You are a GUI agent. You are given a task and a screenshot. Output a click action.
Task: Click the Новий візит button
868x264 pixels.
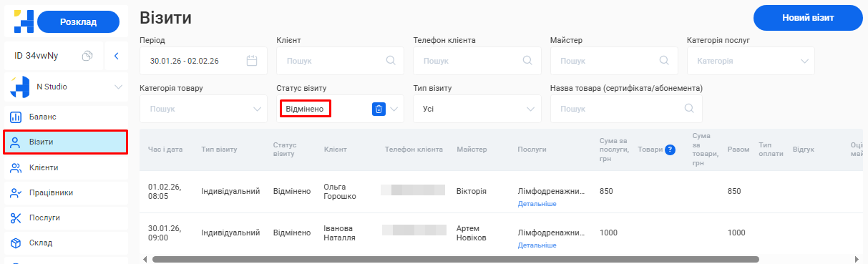[x=807, y=18]
